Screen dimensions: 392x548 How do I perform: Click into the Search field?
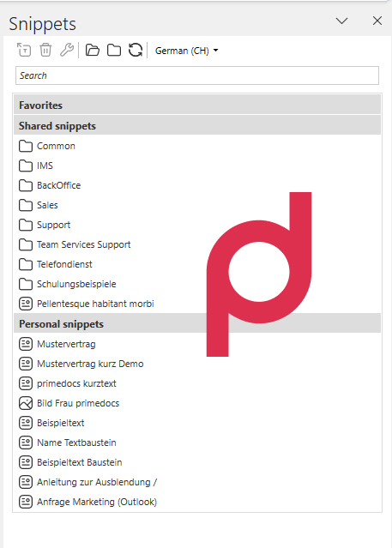click(x=197, y=75)
